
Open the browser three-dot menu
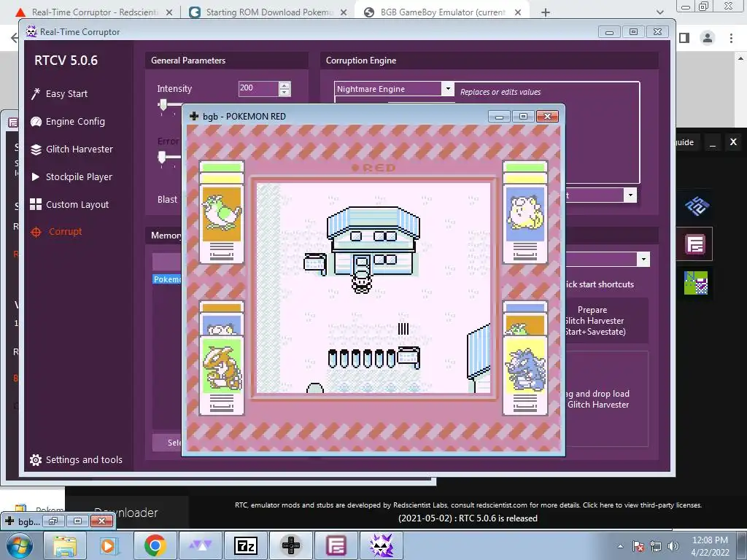pyautogui.click(x=731, y=38)
